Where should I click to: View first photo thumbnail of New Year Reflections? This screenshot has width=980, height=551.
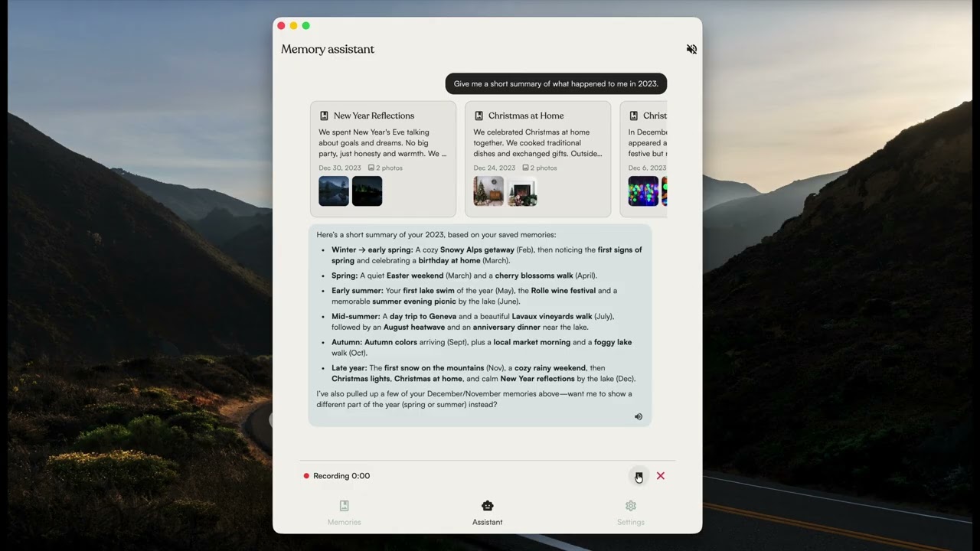tap(334, 191)
